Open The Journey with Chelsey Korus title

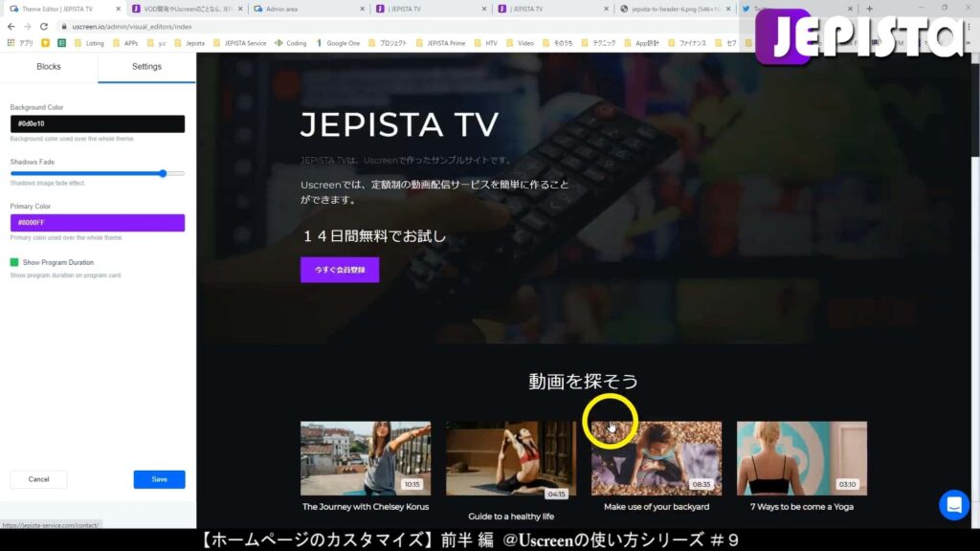(x=366, y=507)
